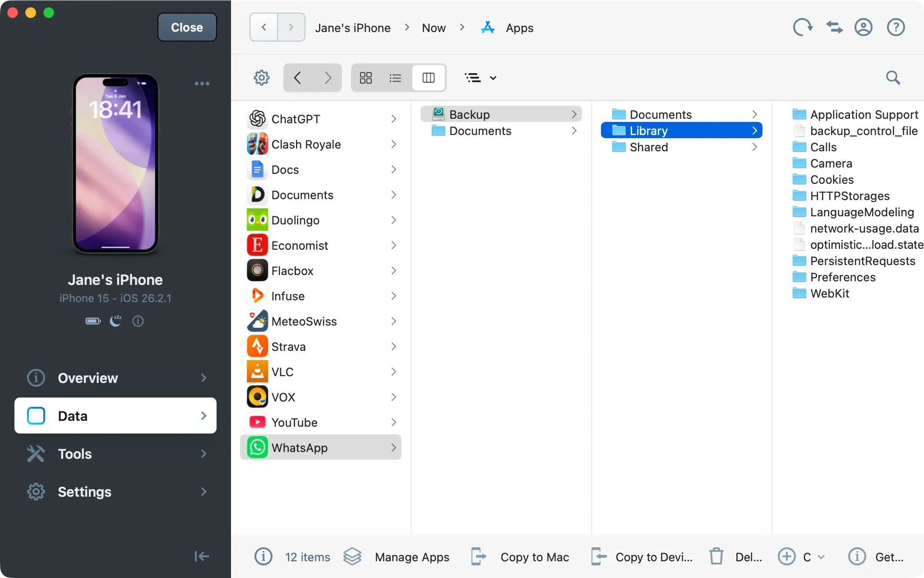Image resolution: width=924 pixels, height=578 pixels.
Task: Open the user account icon
Action: point(864,28)
